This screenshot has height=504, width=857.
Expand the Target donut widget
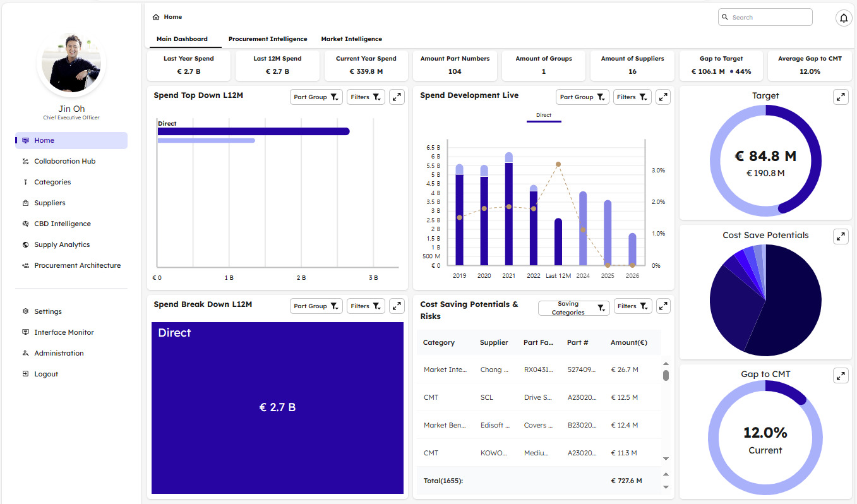tap(840, 97)
